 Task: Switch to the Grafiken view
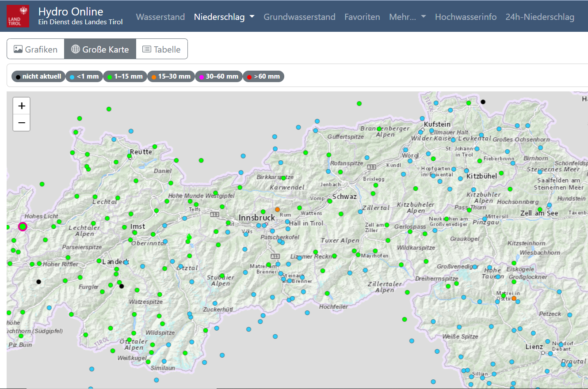point(35,49)
